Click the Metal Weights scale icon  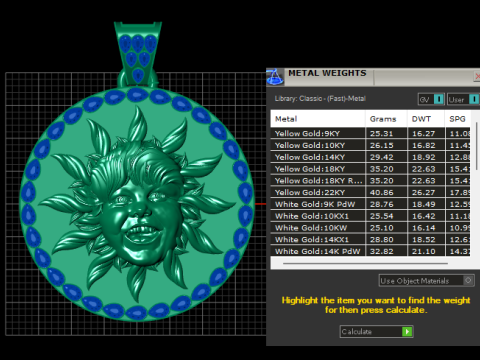pos(275,77)
